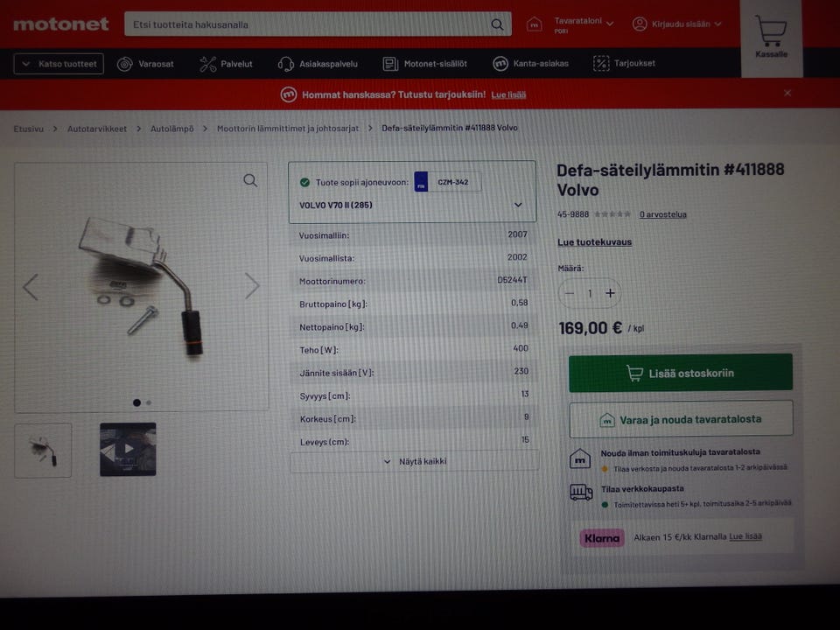This screenshot has height=630, width=840.
Task: Click Tilaa verkkokaupasta delivery text
Action: pyautogui.click(x=642, y=488)
